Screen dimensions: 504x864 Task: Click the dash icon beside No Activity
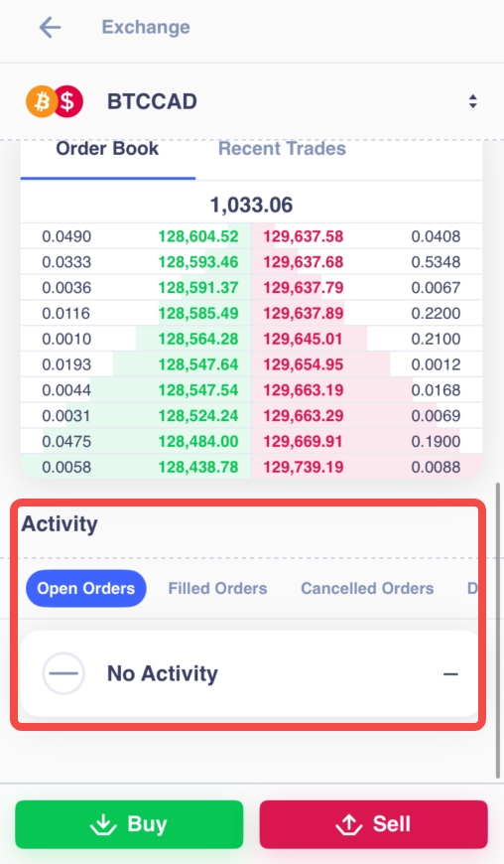click(x=450, y=674)
